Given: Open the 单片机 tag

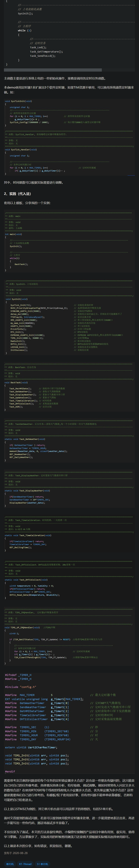Looking at the screenshot, I should 10,864.
